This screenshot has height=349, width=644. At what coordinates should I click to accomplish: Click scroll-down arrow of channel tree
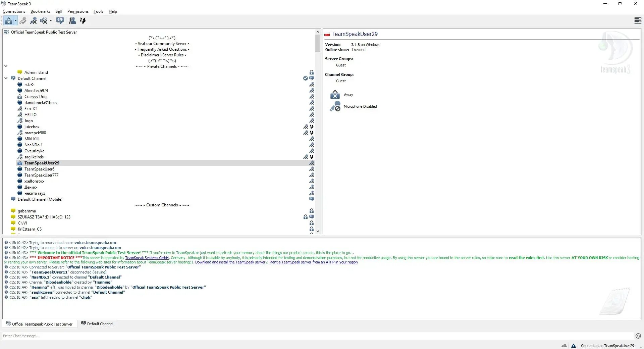tap(318, 231)
